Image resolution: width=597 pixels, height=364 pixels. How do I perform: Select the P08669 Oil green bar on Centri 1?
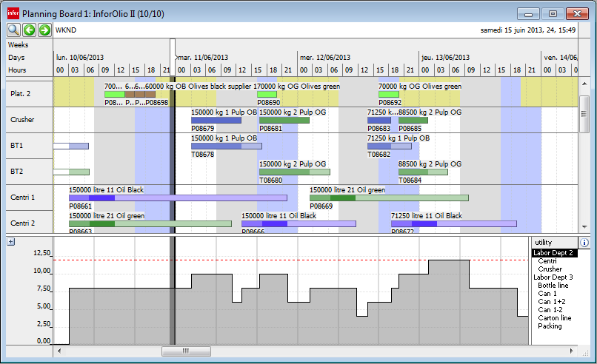389,198
